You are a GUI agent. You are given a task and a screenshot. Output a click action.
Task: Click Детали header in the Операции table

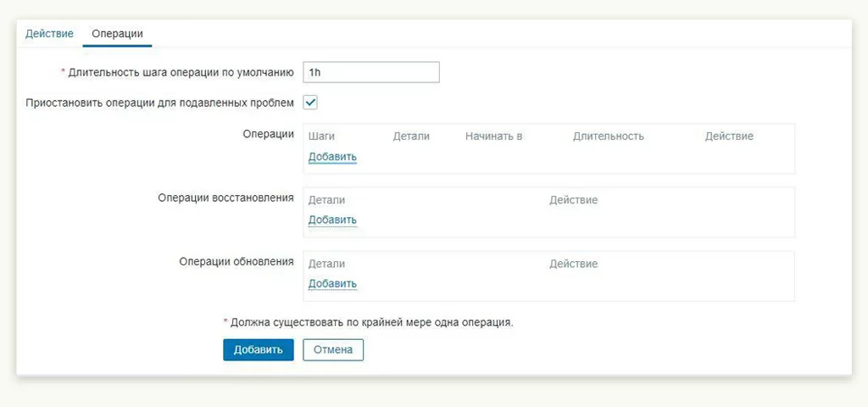411,136
